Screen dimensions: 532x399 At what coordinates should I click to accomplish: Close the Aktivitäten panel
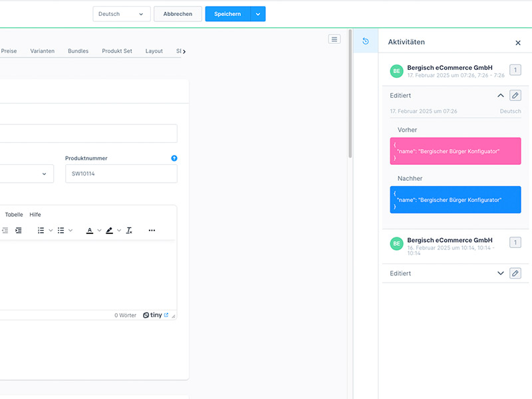(518, 43)
